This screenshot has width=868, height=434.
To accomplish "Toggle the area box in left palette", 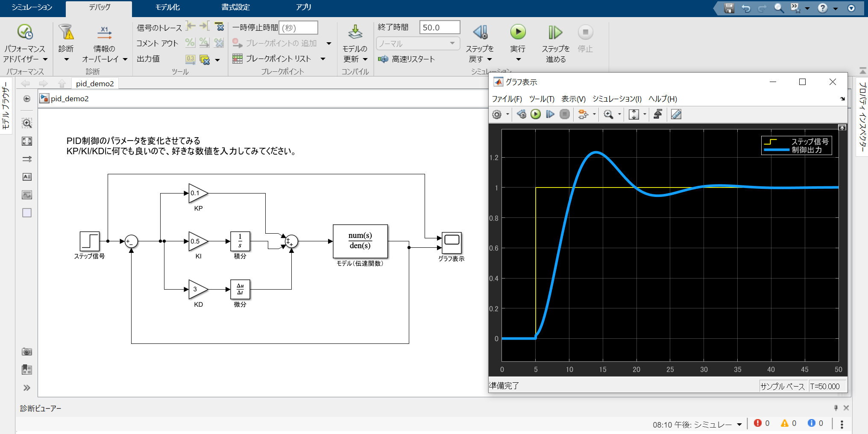I will coord(27,213).
